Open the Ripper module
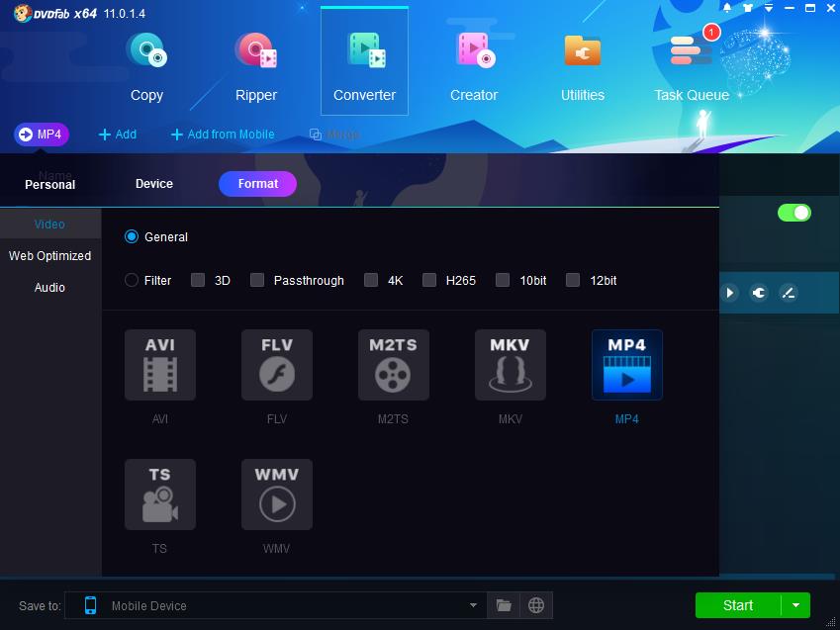840x630 pixels. pyautogui.click(x=256, y=67)
